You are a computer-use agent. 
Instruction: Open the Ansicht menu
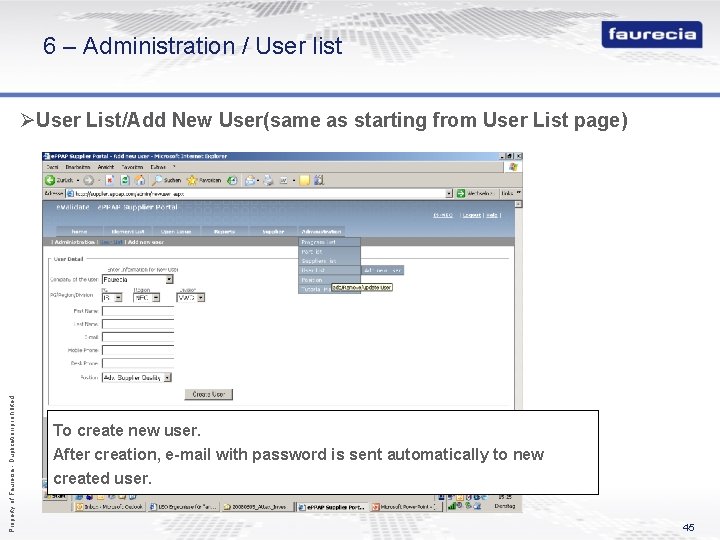(x=106, y=167)
